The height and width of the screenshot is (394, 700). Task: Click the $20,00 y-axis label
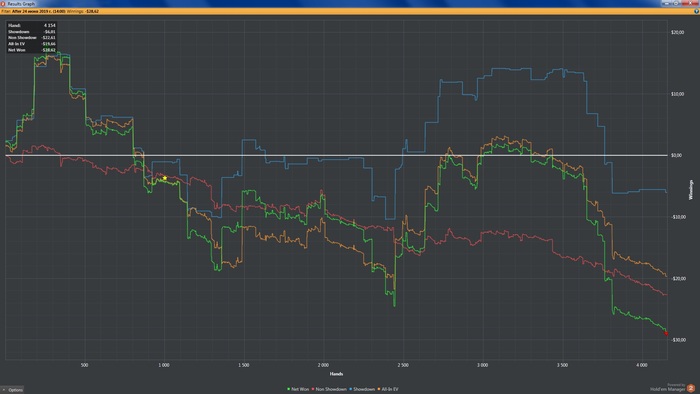tap(677, 33)
